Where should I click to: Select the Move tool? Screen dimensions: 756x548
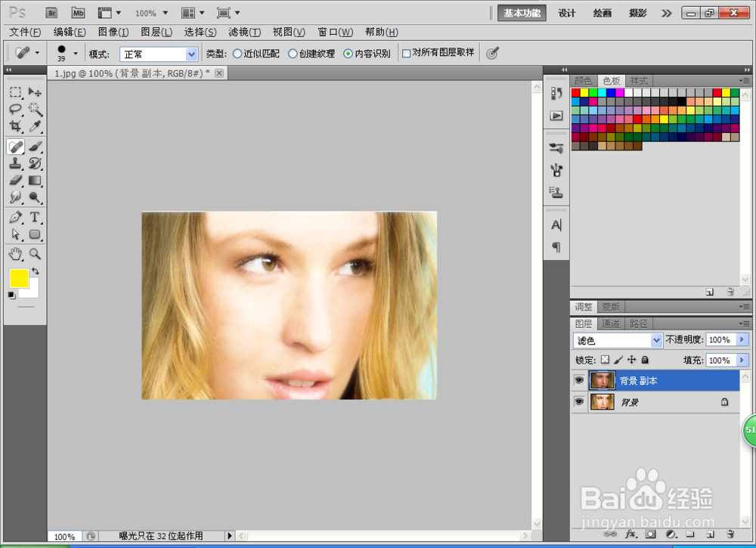[35, 92]
